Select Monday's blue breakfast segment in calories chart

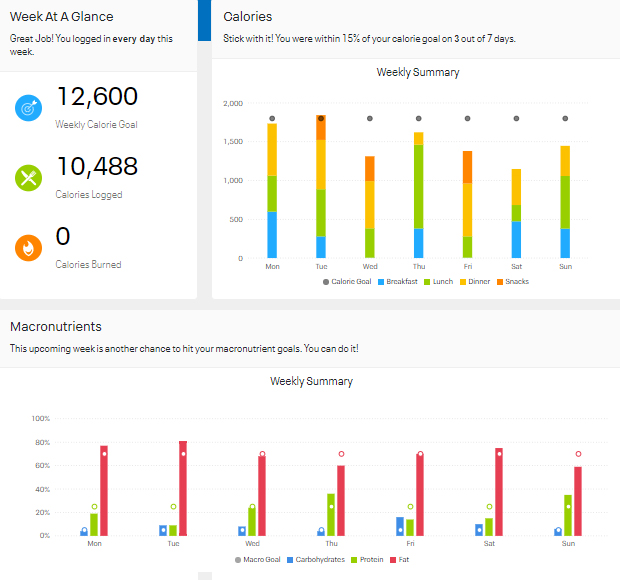pos(272,235)
